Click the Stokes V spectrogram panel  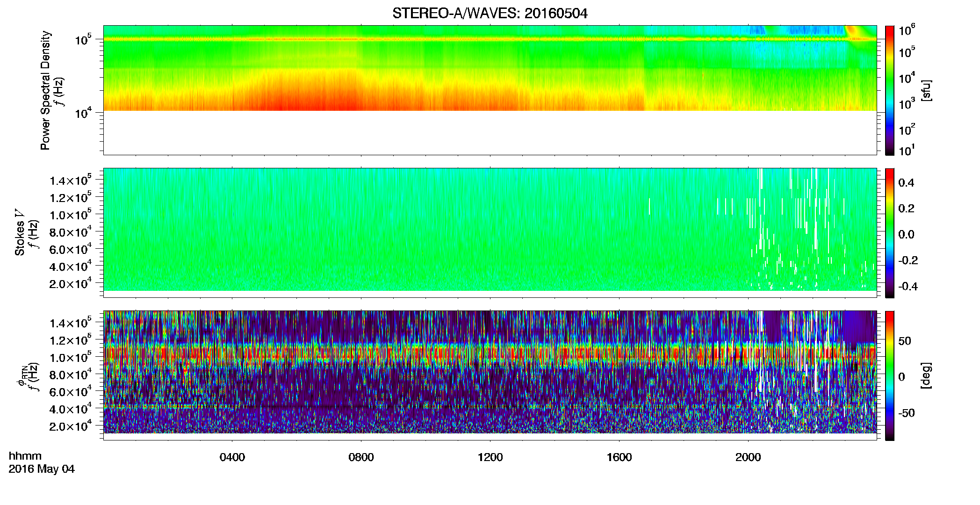[490, 233]
